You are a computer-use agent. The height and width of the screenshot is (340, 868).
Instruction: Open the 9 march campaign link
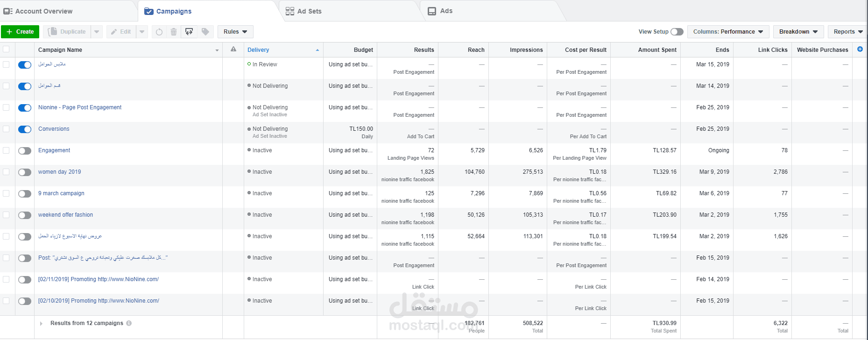coord(61,193)
